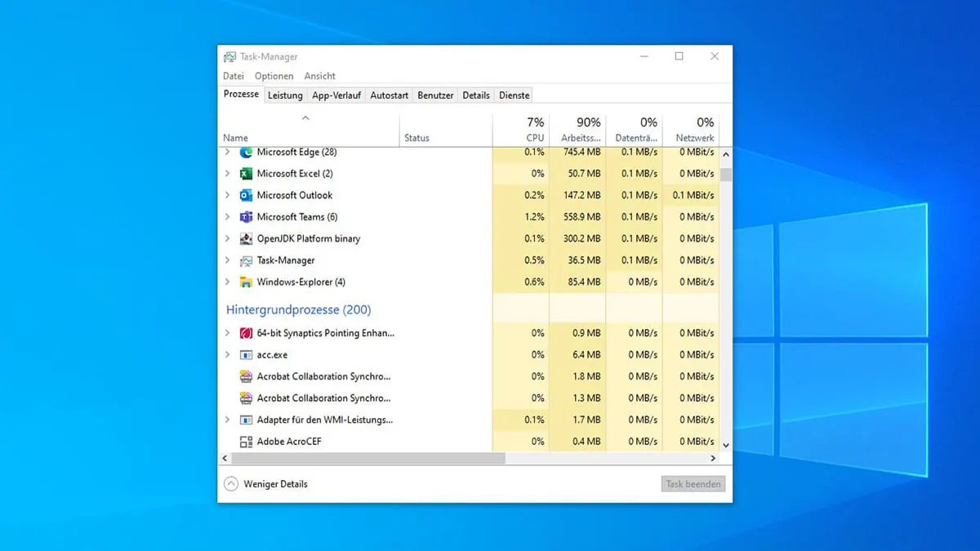Click the Adobe AcroCEF icon
980x551 pixels.
(x=247, y=441)
